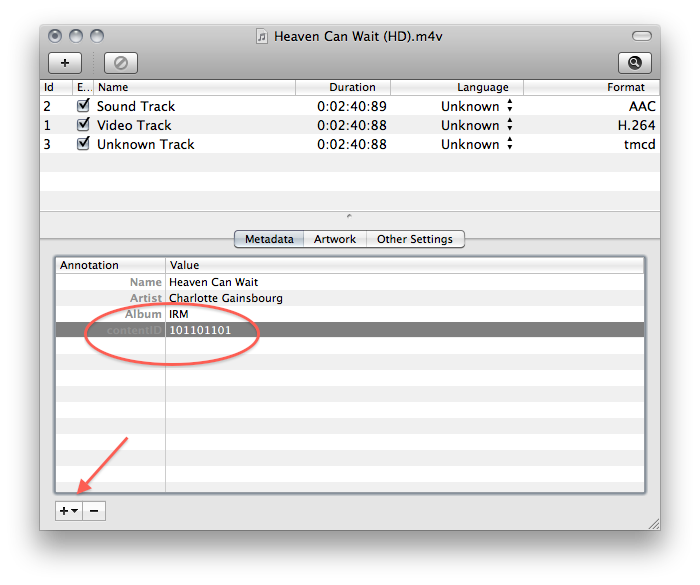700x585 pixels.
Task: Click the Duration column header
Action: coord(352,87)
